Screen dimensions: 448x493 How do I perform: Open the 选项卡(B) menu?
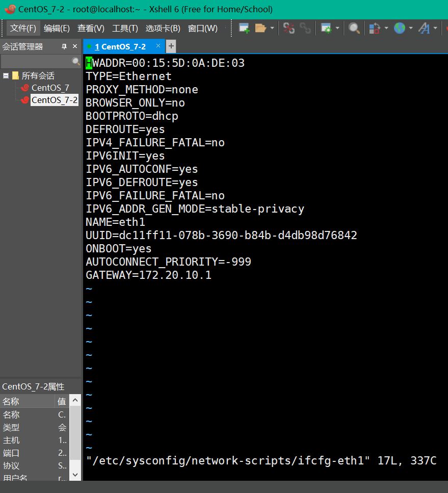coord(163,29)
